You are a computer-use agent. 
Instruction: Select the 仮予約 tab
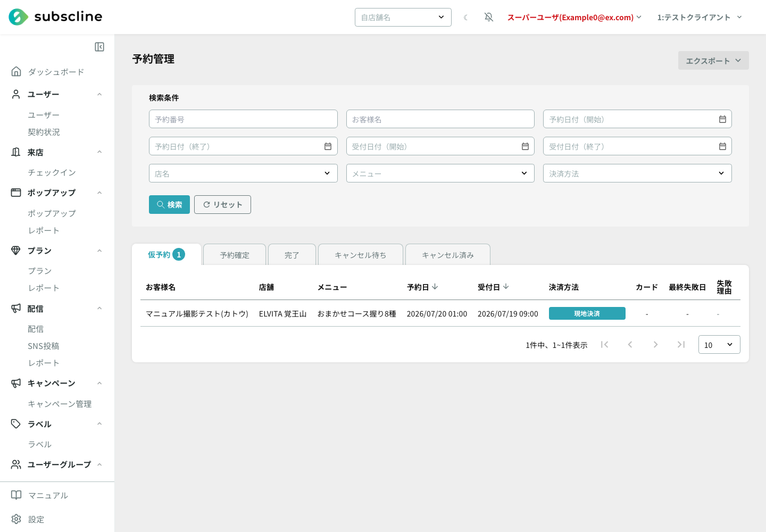(x=166, y=255)
